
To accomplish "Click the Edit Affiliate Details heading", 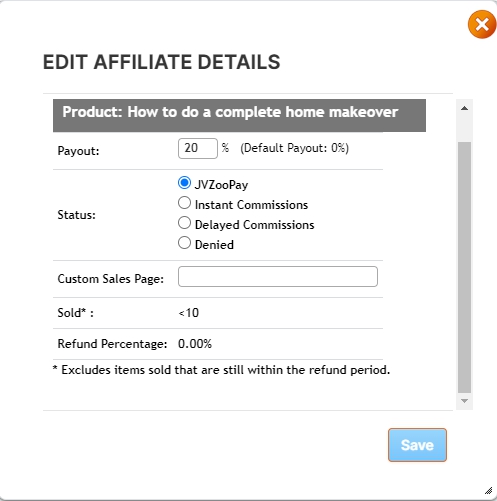I will pos(162,62).
